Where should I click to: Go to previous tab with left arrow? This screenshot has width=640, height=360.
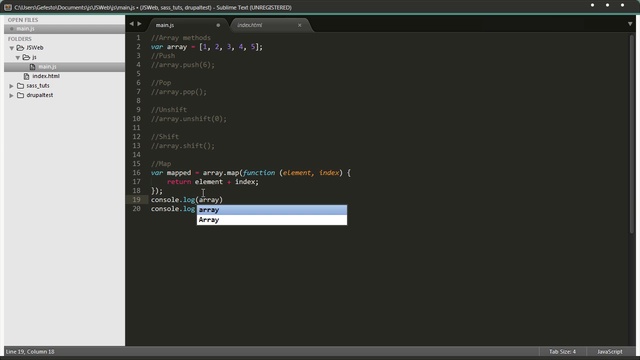click(131, 24)
